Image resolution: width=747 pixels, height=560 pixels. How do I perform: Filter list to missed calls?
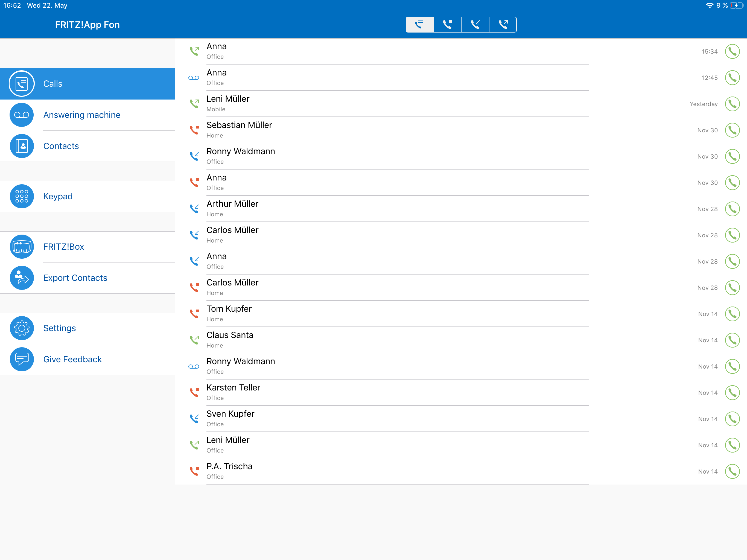447,25
